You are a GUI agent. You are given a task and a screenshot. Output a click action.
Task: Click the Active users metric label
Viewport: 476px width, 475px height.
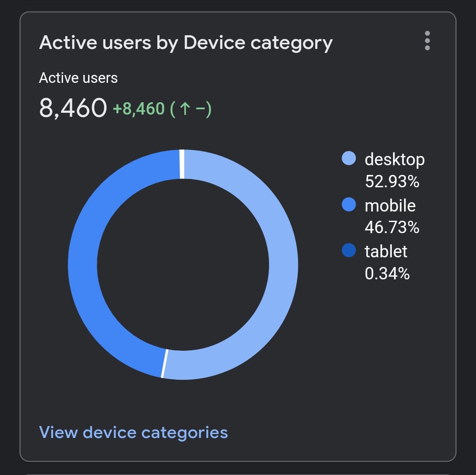point(78,78)
